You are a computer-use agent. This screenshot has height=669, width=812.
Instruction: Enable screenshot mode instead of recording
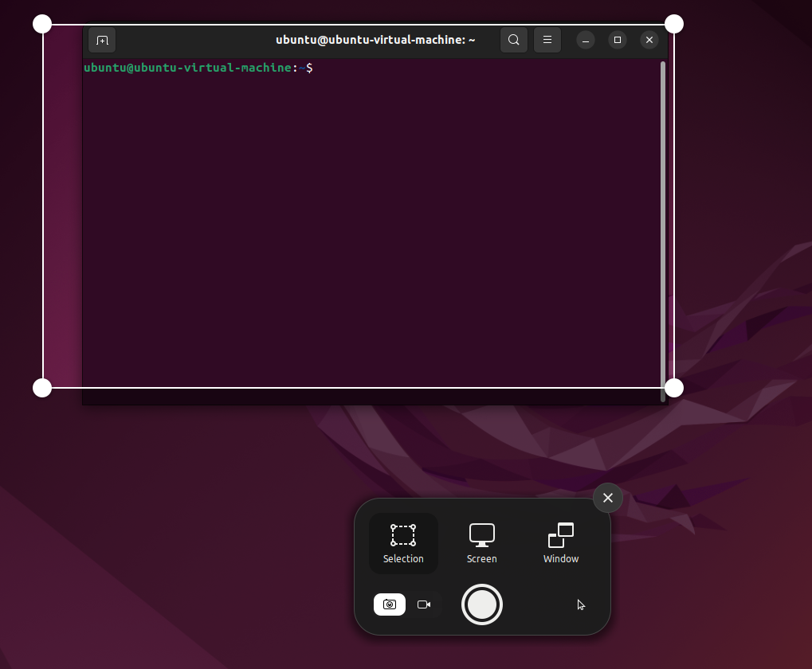pos(389,604)
